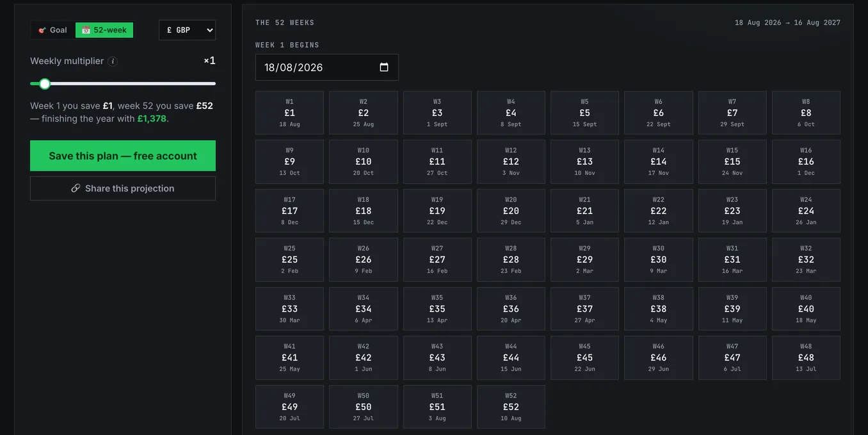Image resolution: width=868 pixels, height=435 pixels.
Task: Click the W47 £47 tile dated 6 Jul
Action: tap(732, 357)
